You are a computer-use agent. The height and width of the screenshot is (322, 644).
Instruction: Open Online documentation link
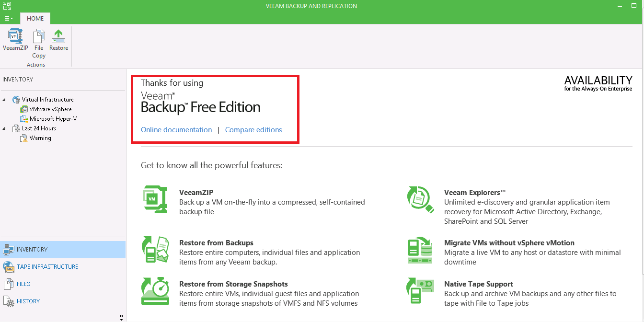coord(176,130)
